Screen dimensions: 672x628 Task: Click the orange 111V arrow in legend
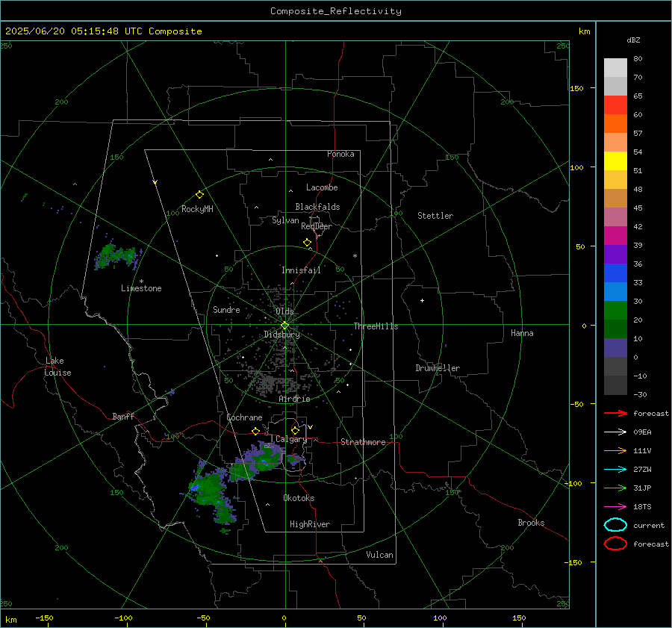point(615,450)
